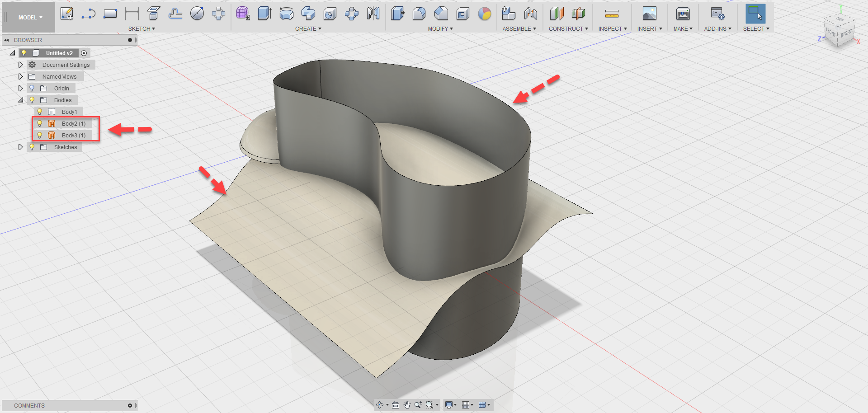868x413 pixels.
Task: Open the CREATE dropdown menu
Action: (x=308, y=28)
